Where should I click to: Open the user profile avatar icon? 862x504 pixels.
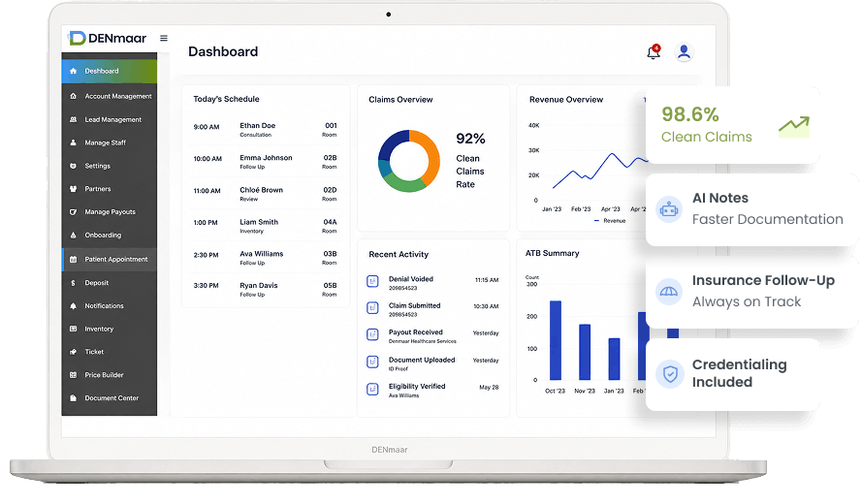point(684,51)
